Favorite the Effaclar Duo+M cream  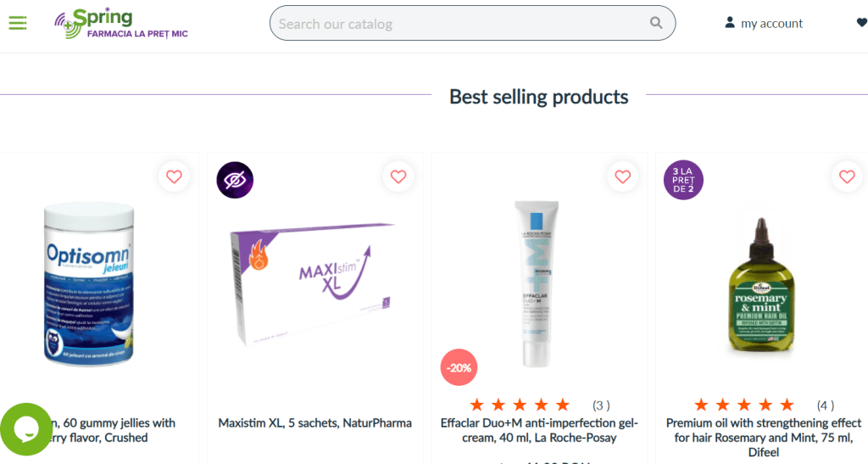click(x=623, y=176)
